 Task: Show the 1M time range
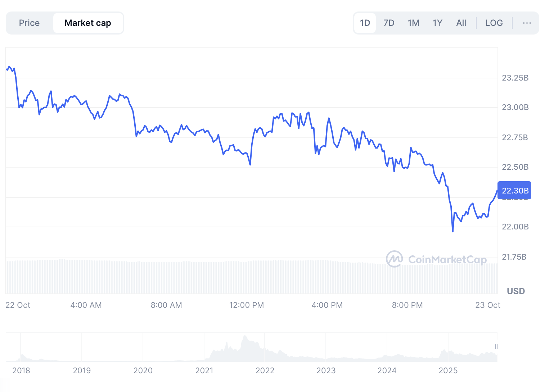413,23
